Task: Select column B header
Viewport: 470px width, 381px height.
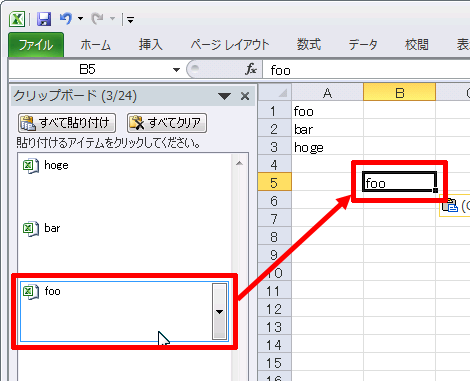Action: pos(399,92)
